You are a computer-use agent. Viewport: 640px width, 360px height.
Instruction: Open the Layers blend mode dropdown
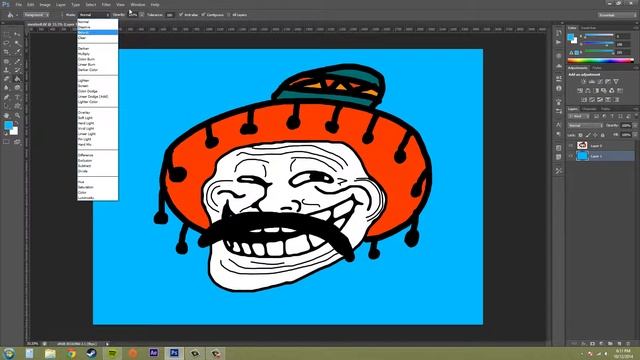(585, 126)
